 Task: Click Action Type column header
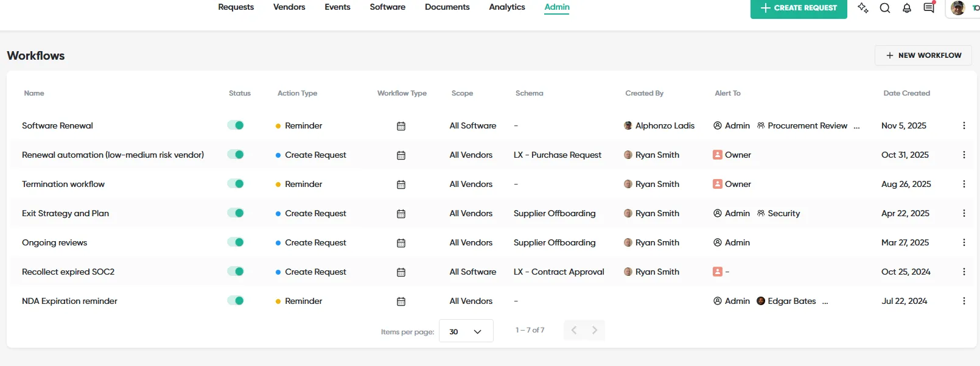tap(297, 93)
